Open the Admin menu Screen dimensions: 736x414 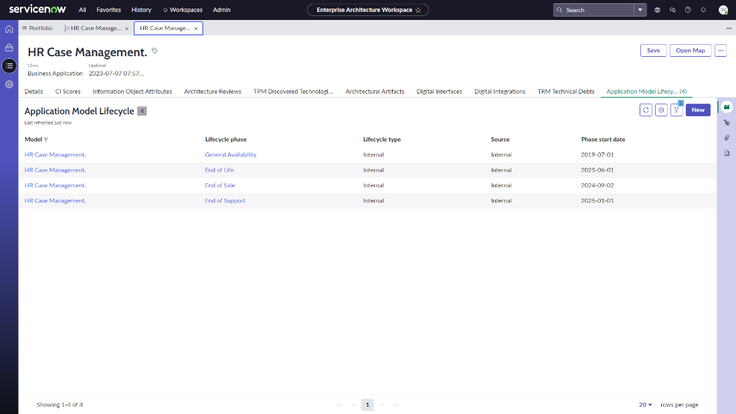pos(222,10)
